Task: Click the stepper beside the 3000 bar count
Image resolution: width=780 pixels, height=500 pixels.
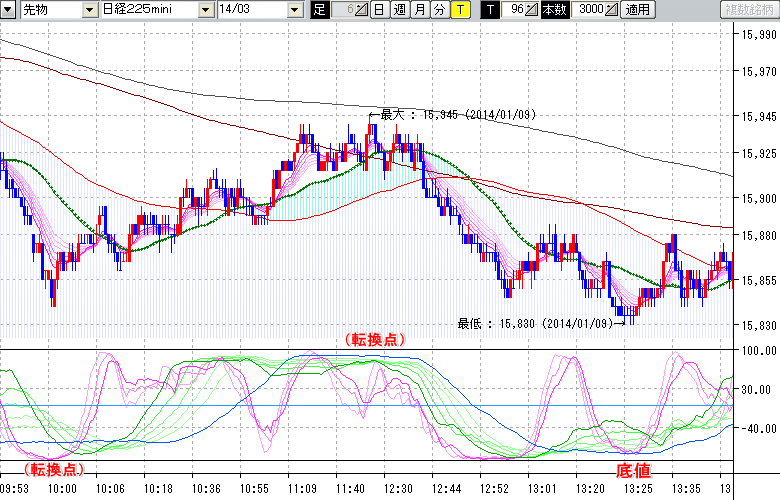Action: coord(612,10)
